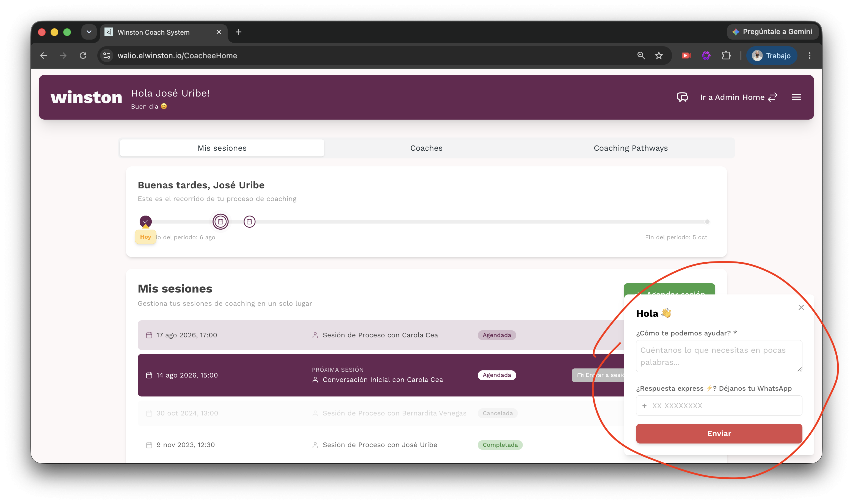Image resolution: width=853 pixels, height=504 pixels.
Task: Reload the current page
Action: 83,55
